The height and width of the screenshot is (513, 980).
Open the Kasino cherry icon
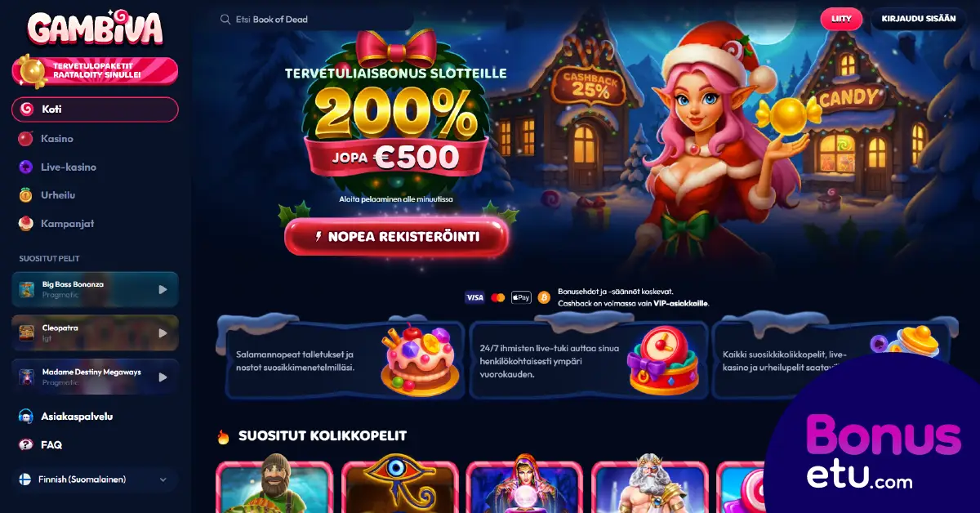coord(25,138)
